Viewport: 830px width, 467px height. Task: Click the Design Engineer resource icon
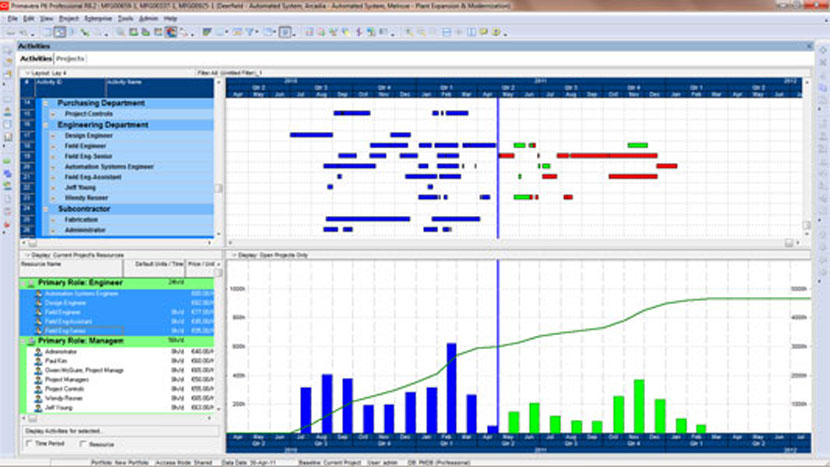pos(38,303)
